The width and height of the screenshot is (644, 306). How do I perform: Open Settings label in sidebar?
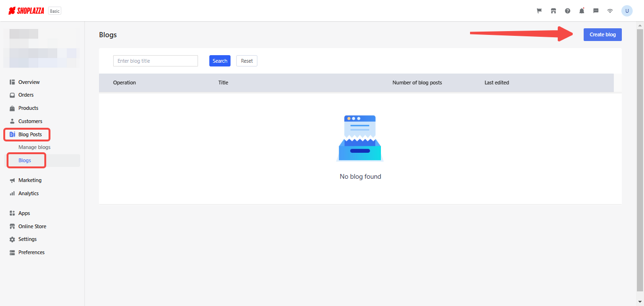pyautogui.click(x=27, y=239)
